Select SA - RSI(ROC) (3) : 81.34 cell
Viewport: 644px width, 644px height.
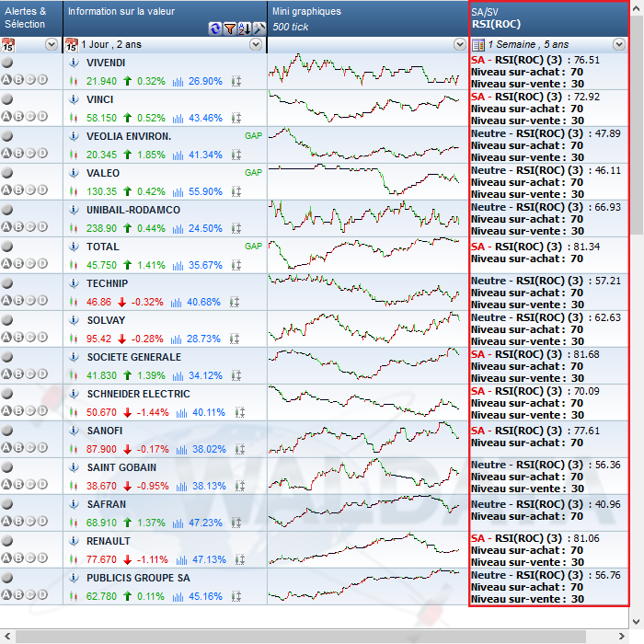coord(548,256)
